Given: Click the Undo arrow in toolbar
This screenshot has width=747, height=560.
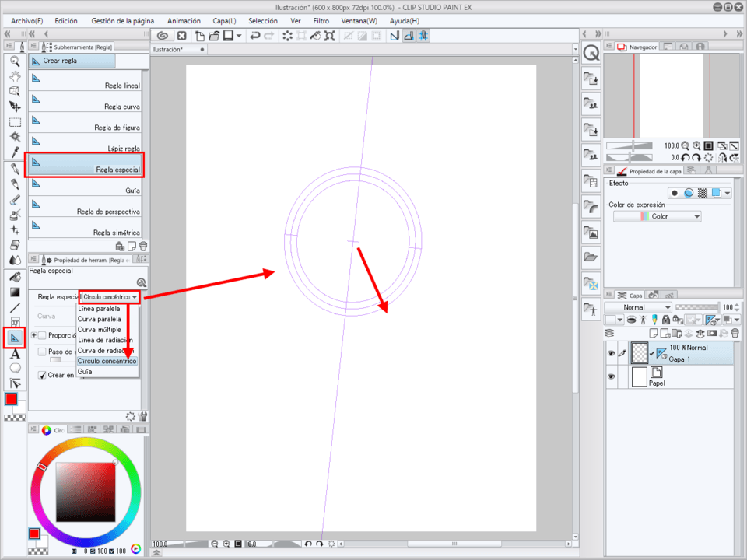Looking at the screenshot, I should [x=254, y=36].
